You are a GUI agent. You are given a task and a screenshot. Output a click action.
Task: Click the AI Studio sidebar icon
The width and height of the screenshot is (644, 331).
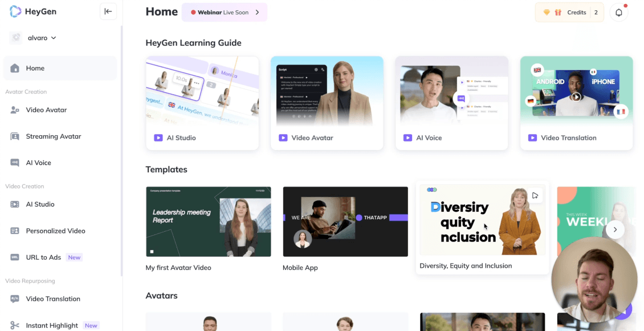click(15, 204)
